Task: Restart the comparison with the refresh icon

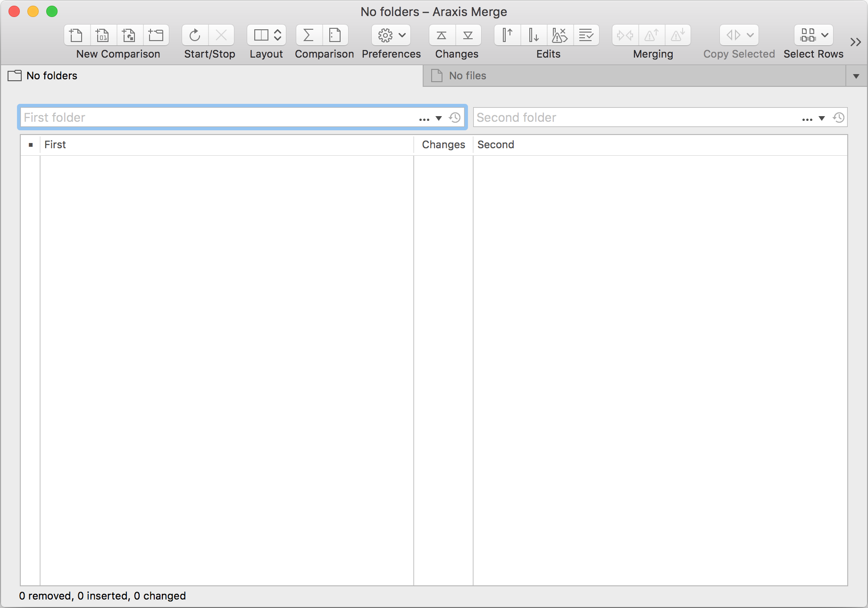Action: (x=194, y=35)
